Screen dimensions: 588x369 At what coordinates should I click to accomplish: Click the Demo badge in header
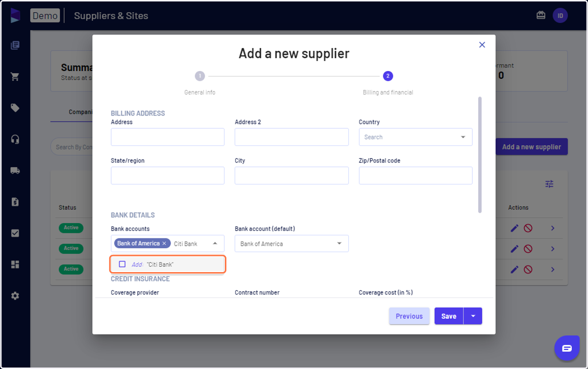tap(45, 16)
